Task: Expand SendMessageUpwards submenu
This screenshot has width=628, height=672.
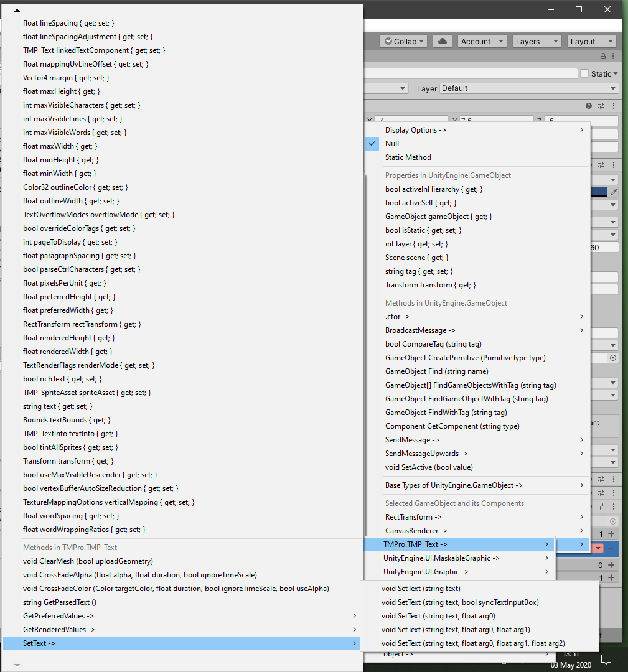Action: (x=477, y=454)
